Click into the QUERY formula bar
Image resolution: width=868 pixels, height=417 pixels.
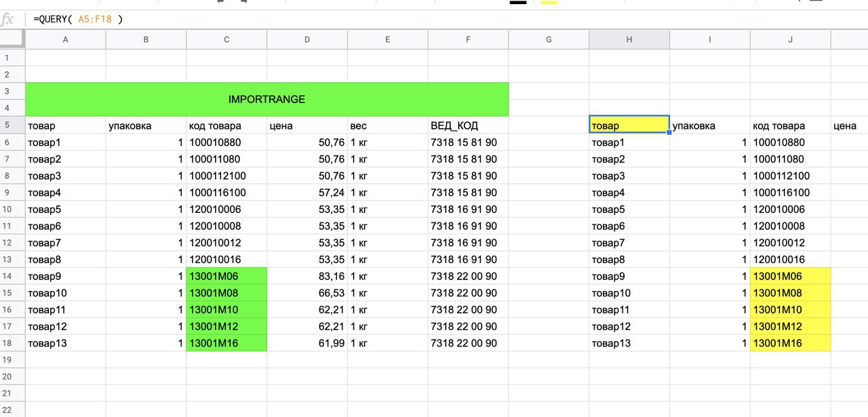[x=407, y=20]
